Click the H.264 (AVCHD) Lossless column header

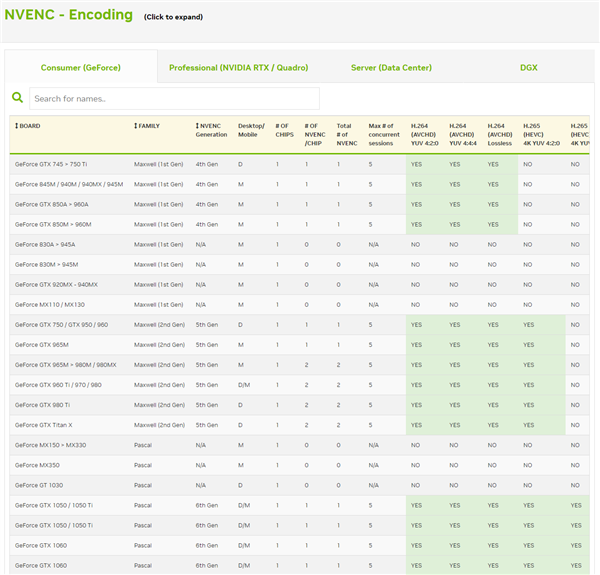point(500,133)
